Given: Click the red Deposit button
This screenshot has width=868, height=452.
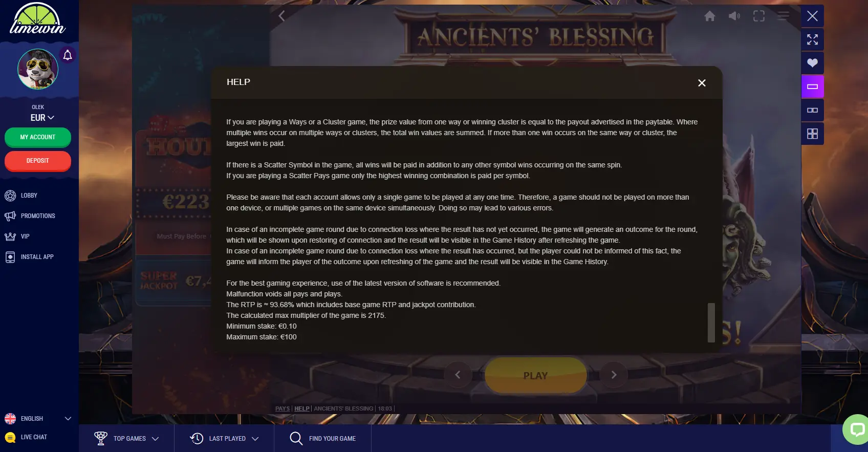Looking at the screenshot, I should pos(38,161).
